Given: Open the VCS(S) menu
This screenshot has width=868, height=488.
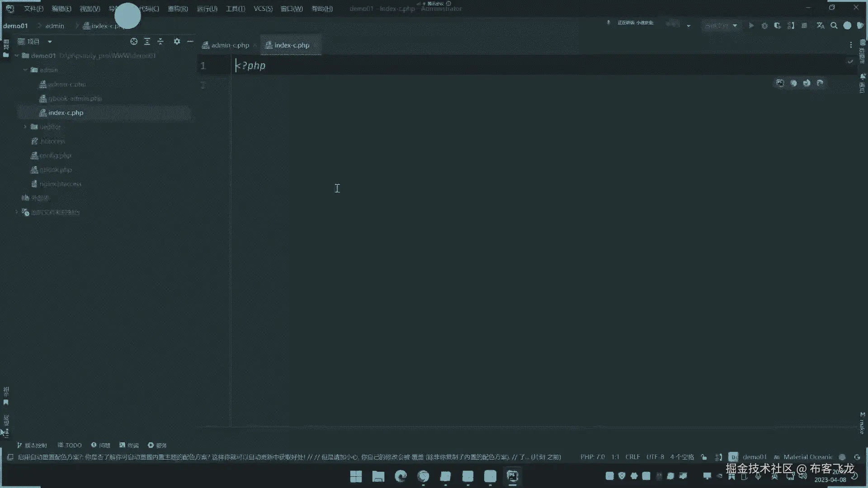Looking at the screenshot, I should tap(263, 9).
